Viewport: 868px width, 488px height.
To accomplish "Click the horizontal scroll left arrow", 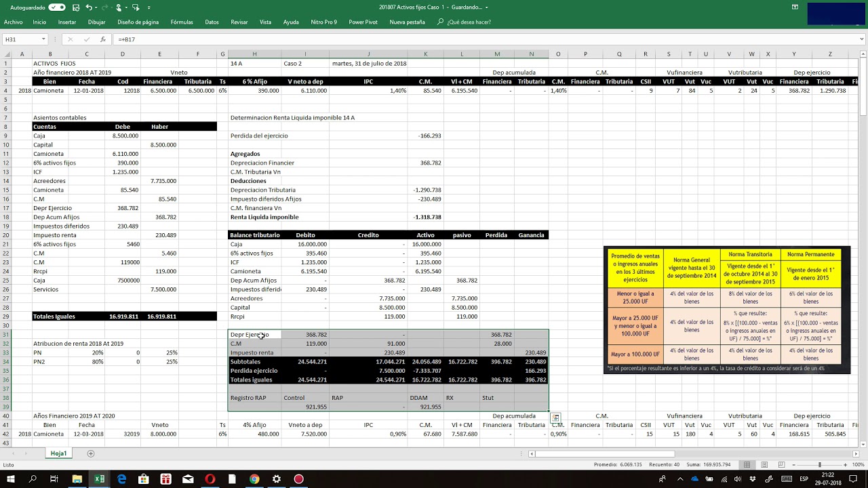I will (532, 453).
